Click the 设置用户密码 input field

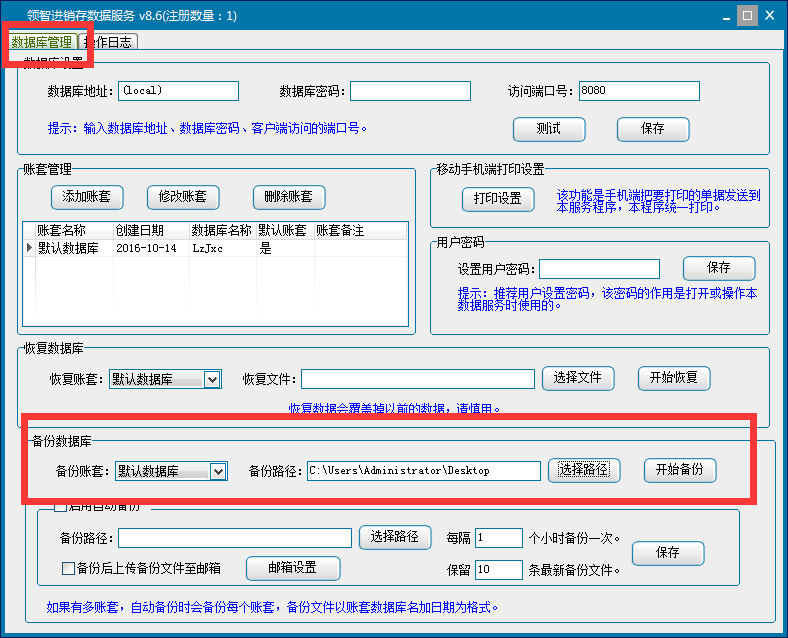point(599,269)
